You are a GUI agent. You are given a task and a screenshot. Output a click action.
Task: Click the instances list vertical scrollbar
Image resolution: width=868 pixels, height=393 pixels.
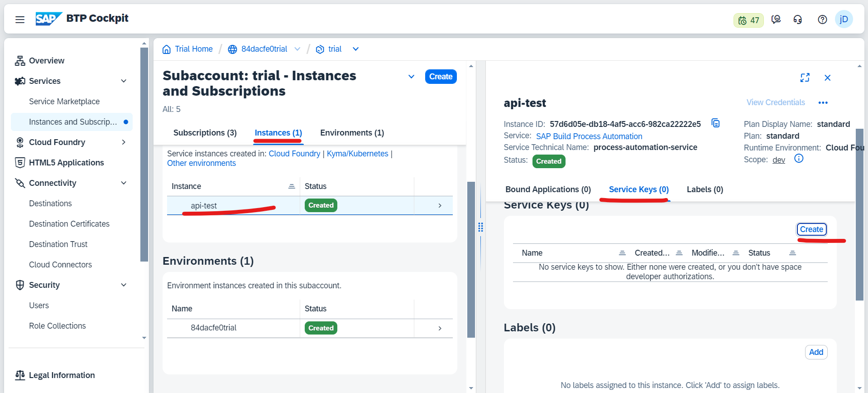click(x=471, y=259)
